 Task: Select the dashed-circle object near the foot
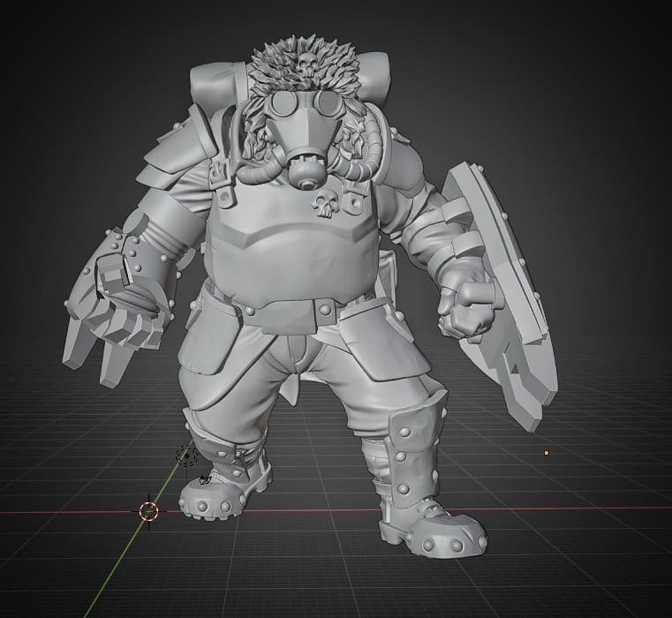click(x=187, y=456)
